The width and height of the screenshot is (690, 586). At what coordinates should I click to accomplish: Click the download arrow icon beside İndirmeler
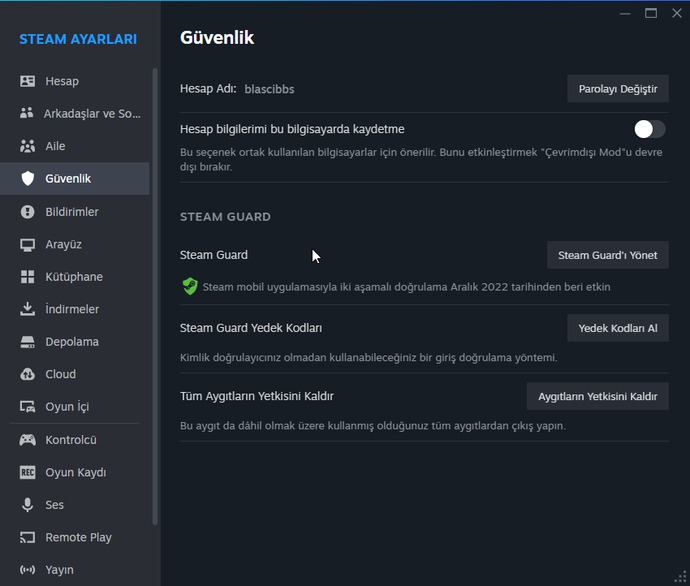click(x=27, y=309)
